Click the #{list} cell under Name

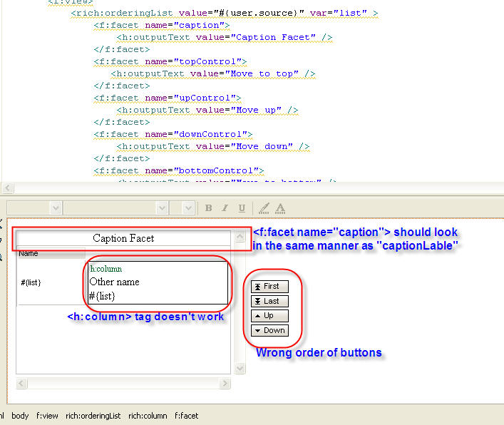point(31,282)
